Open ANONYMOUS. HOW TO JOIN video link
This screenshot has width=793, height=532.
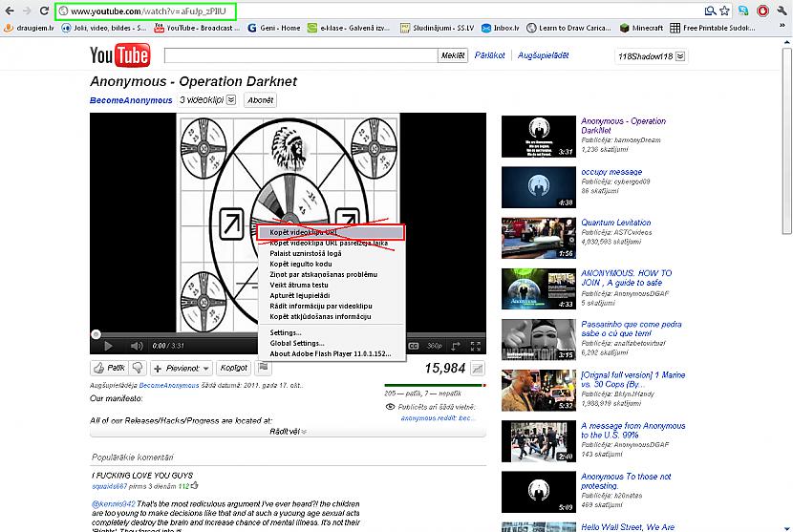pos(627,278)
